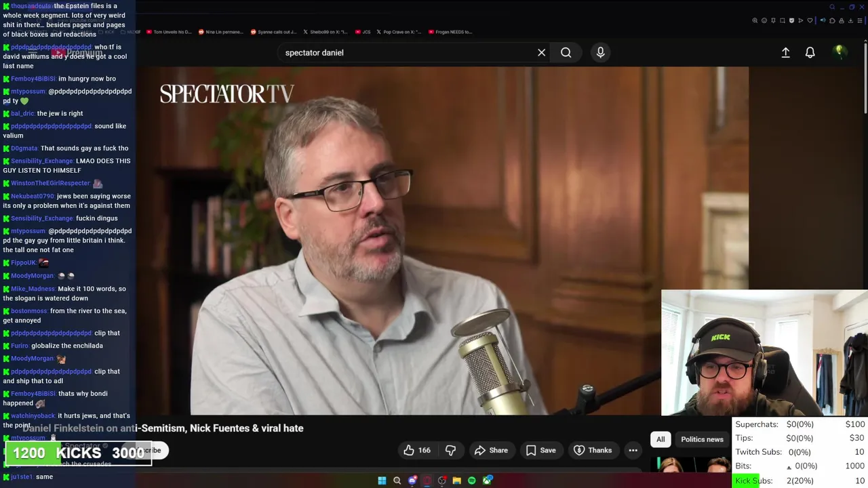Open the YouTube account avatar menu
This screenshot has width=868, height=488.
(840, 52)
